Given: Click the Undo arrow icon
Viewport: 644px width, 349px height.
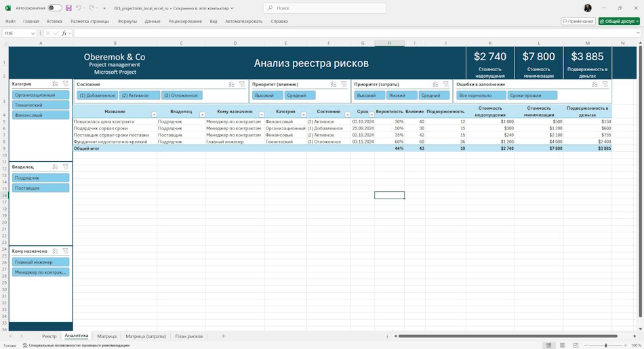Looking at the screenshot, I should [79, 8].
